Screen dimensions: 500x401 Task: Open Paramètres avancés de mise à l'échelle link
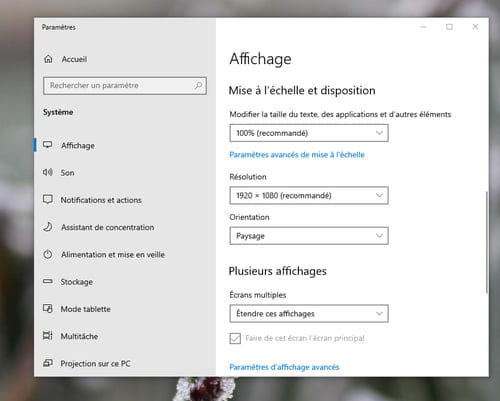tap(297, 155)
